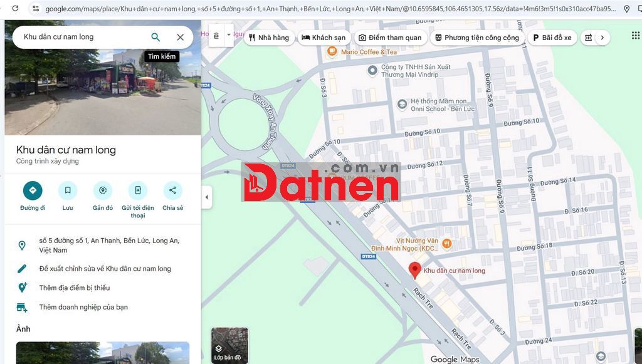Toggle the Lớp bản đồ map layers
This screenshot has width=642, height=364.
[x=229, y=345]
